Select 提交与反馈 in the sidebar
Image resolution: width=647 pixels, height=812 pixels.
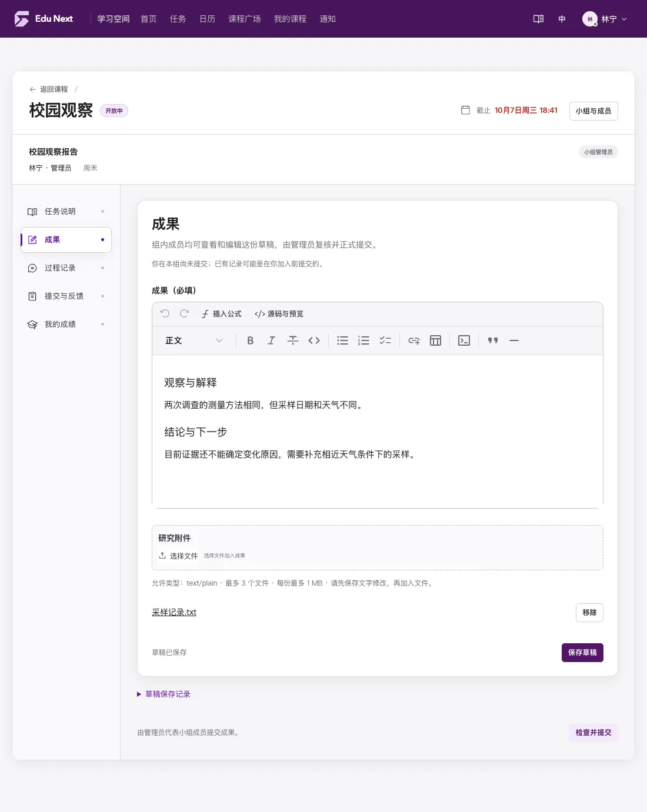(66, 296)
